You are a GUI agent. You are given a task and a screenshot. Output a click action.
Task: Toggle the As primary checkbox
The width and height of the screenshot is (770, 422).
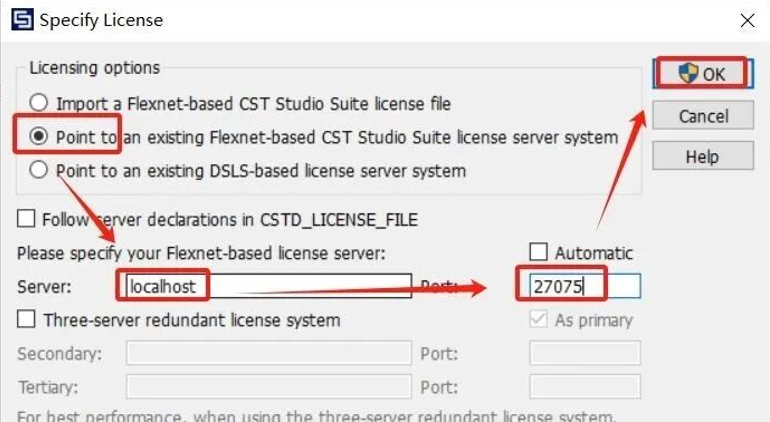[x=538, y=320]
